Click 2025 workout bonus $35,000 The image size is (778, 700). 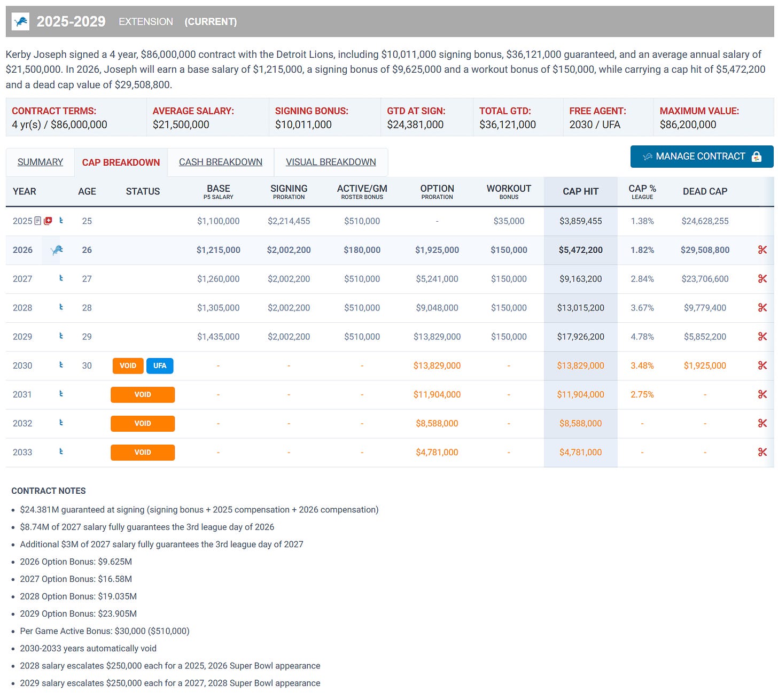(x=509, y=221)
